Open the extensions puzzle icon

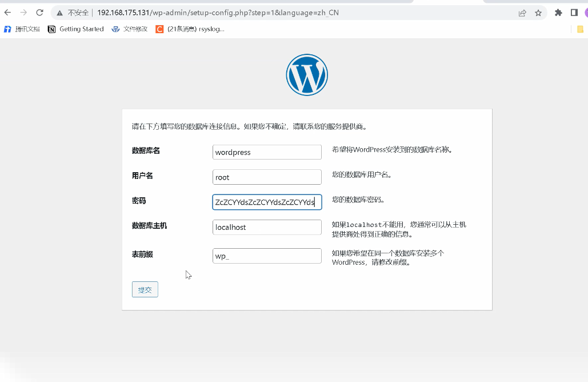click(558, 13)
